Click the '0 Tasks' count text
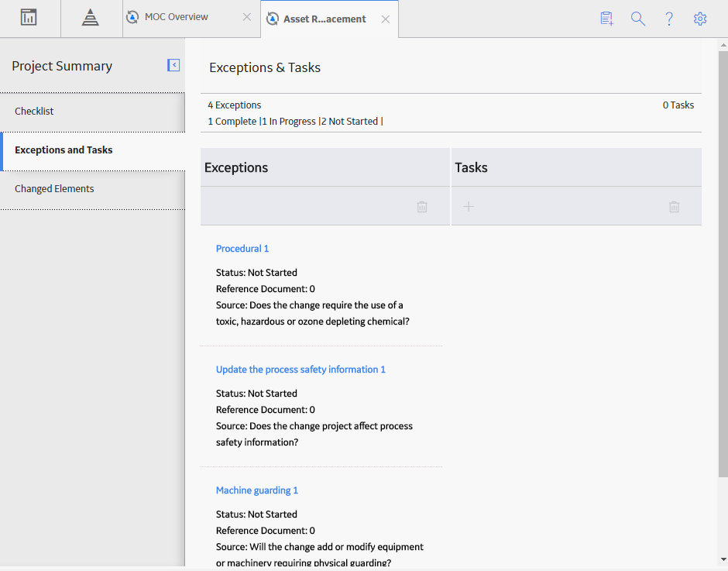 coord(678,105)
